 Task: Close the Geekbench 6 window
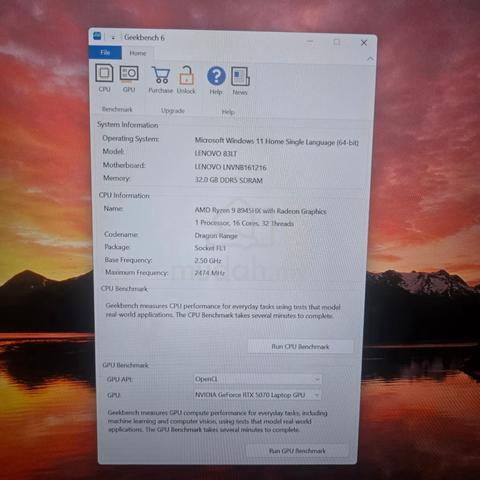coord(364,43)
